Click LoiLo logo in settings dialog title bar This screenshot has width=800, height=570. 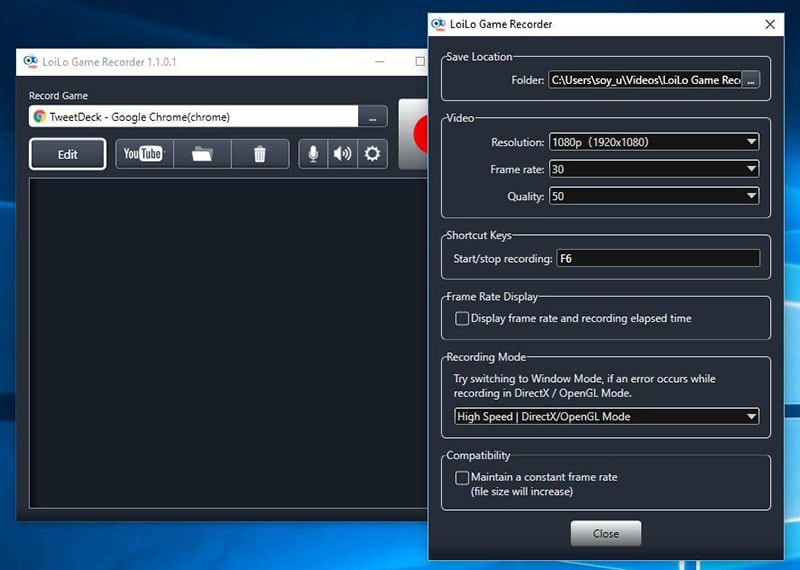(438, 24)
